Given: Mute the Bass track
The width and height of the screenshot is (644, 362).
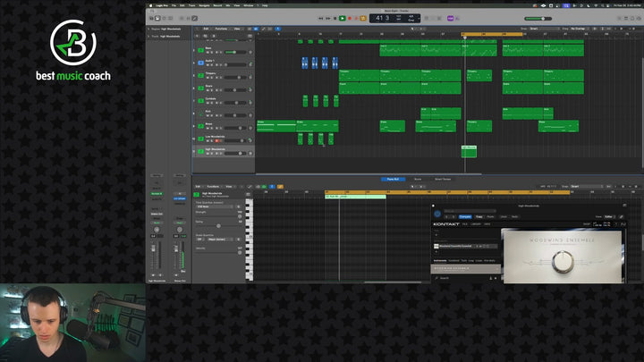Looking at the screenshot, I should 208,52.
